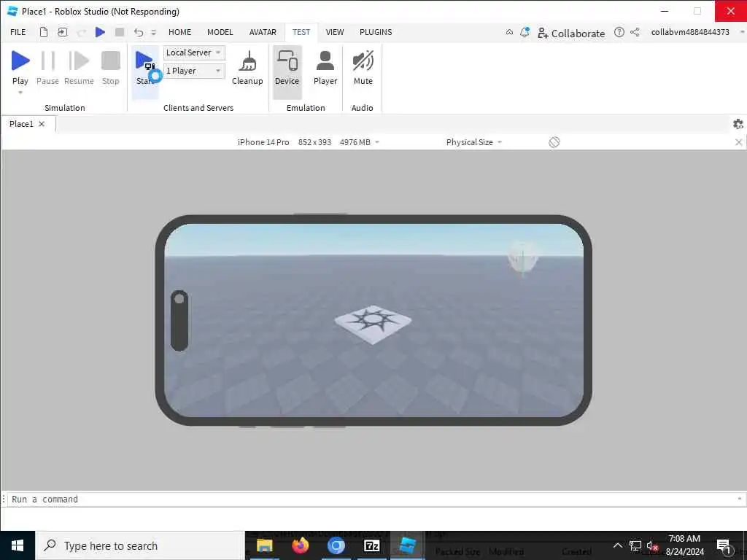Click the Play simulation button
Image resolution: width=747 pixels, height=560 pixels.
(x=20, y=68)
